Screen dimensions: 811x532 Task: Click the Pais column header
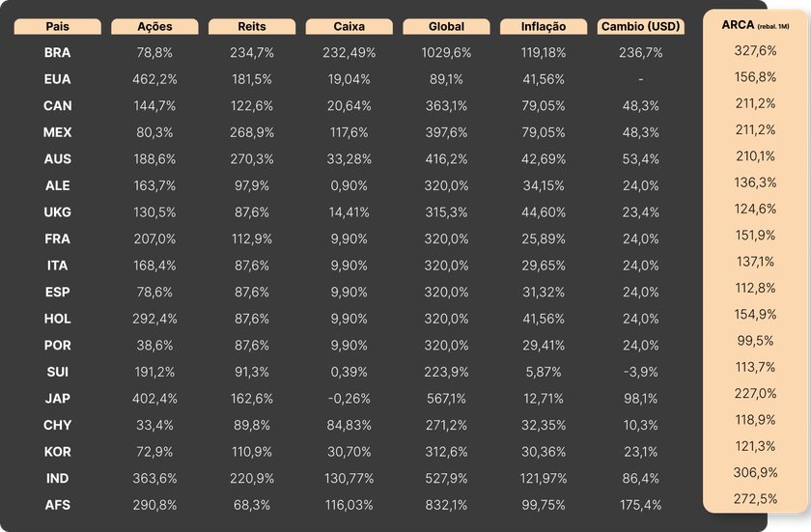[58, 27]
